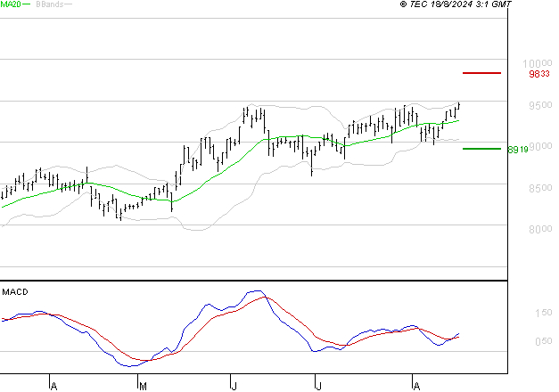Click the red 9833 resistance value
Viewport: 559px width, 392px height.
pos(539,74)
